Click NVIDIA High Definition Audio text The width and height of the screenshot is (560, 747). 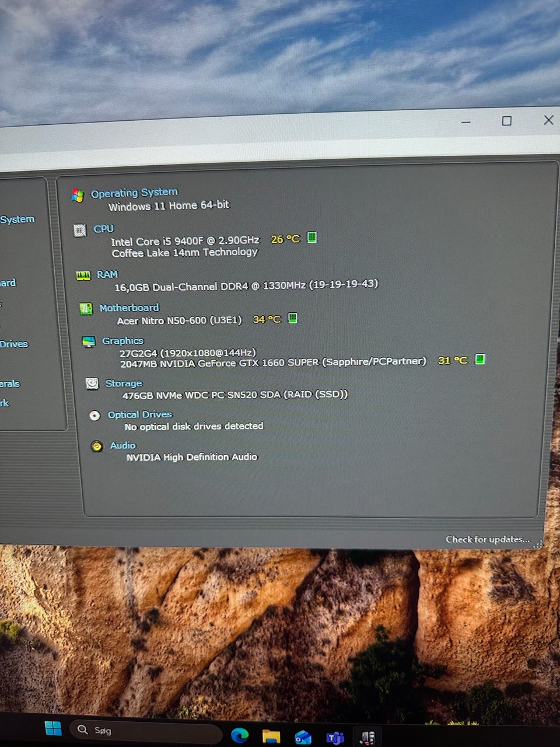(191, 457)
